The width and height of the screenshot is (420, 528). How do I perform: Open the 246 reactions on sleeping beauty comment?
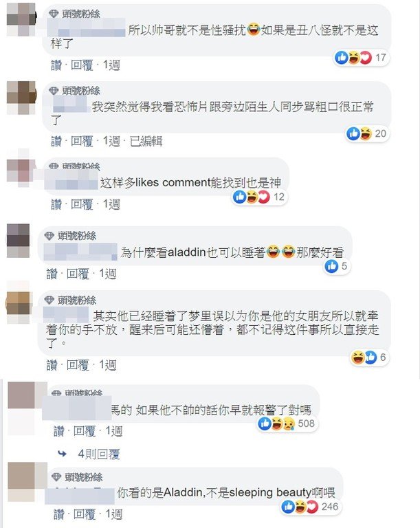311,507
